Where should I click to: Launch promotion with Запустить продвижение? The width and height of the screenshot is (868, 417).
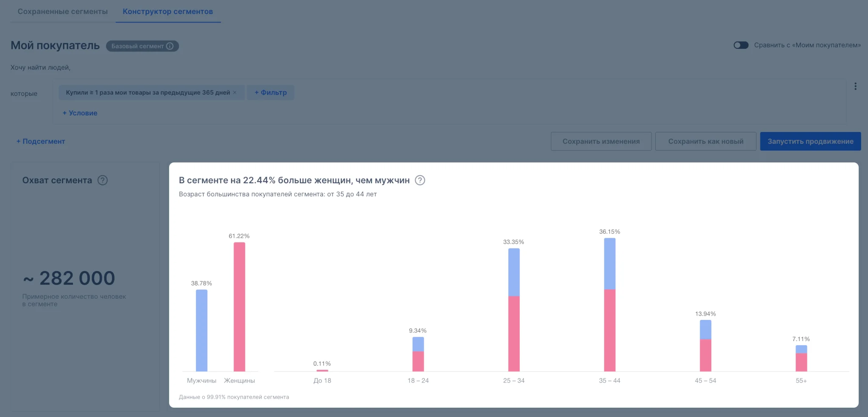810,141
